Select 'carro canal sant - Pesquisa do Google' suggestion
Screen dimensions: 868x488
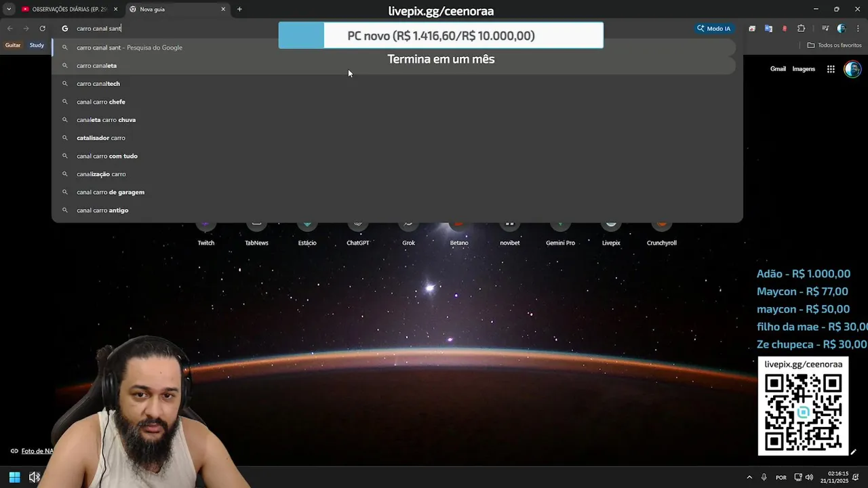pyautogui.click(x=394, y=47)
